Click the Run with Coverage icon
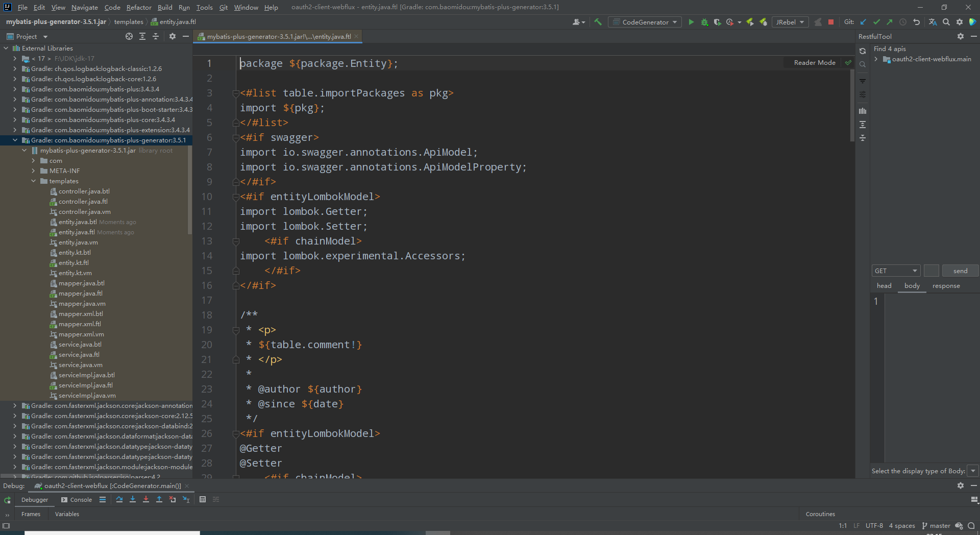 point(717,22)
